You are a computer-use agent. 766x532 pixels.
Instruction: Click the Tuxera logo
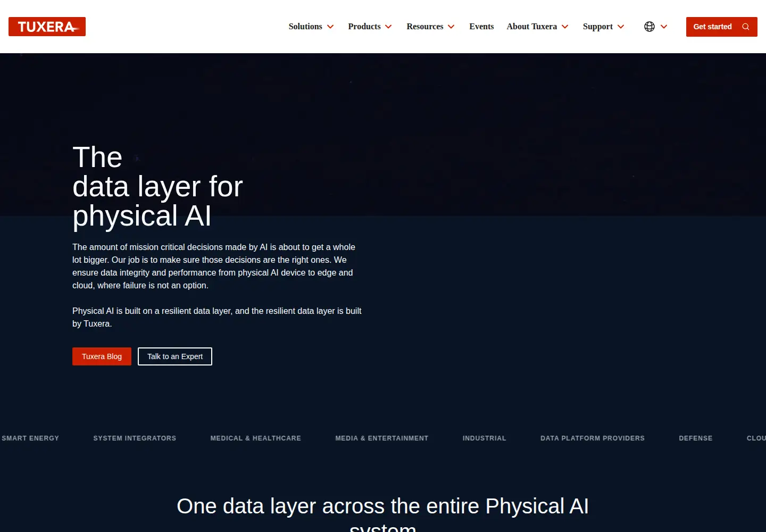point(47,27)
